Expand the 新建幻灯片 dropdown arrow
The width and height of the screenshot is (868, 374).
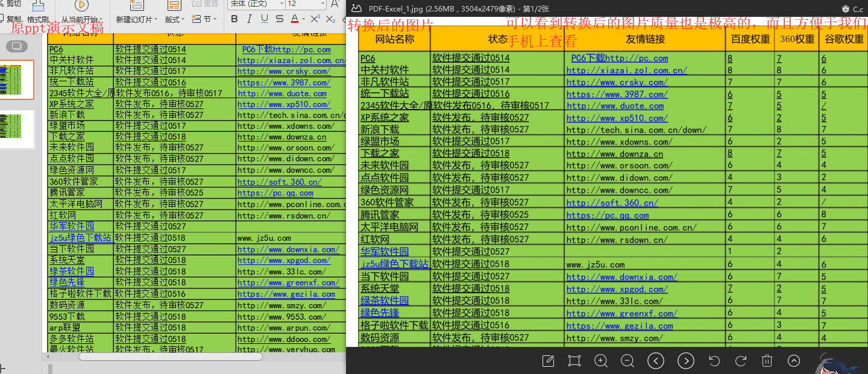click(x=156, y=19)
